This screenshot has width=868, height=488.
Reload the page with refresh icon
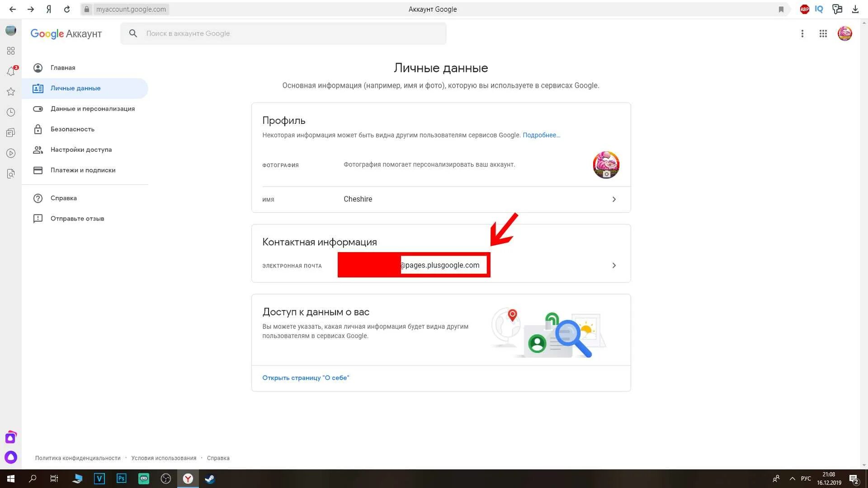67,9
